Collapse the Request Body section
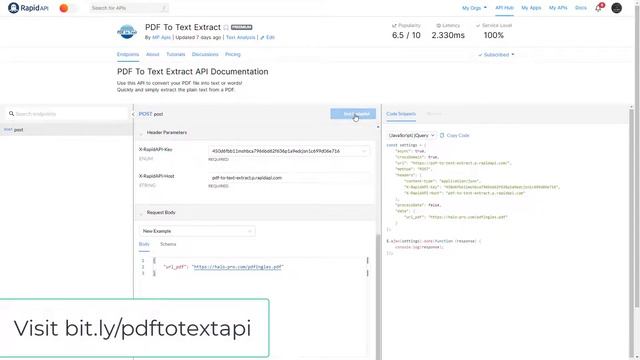Viewport: 640px width, 360px height. click(141, 213)
